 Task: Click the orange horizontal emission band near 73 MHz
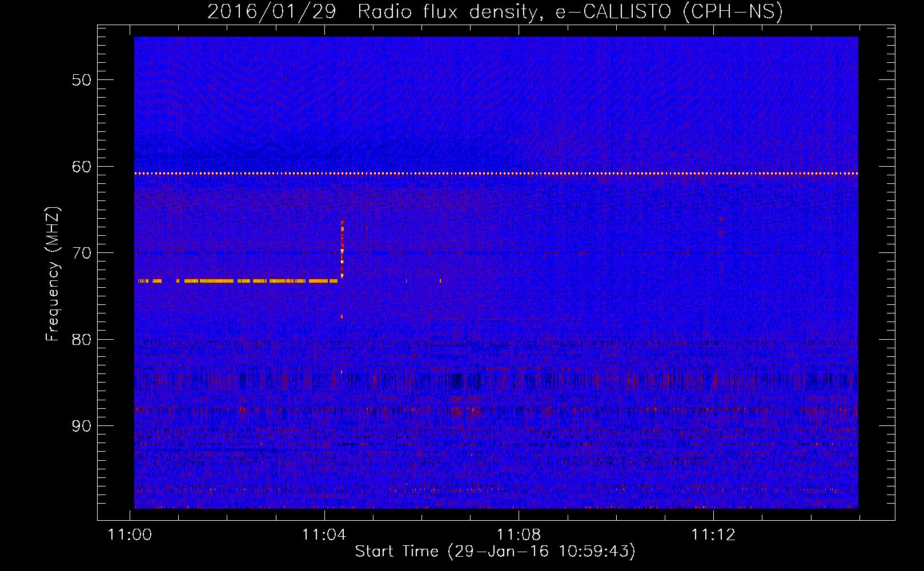click(x=238, y=281)
